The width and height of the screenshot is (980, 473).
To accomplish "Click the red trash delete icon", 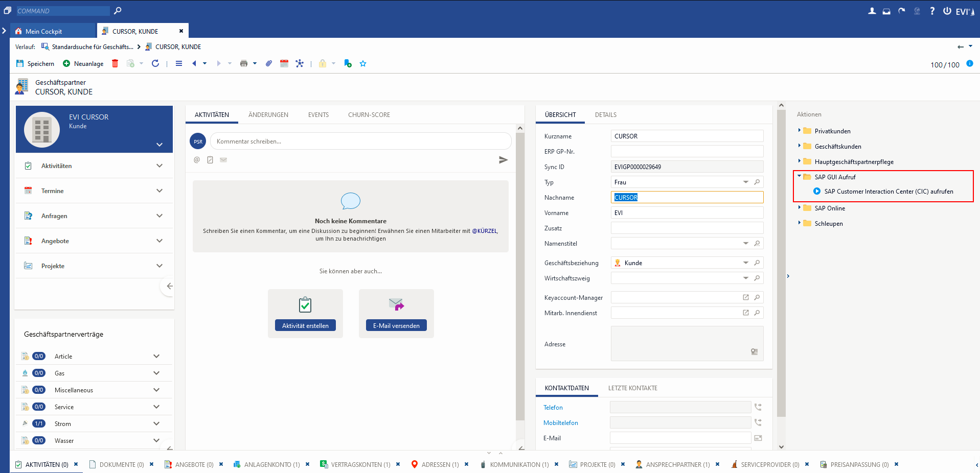I will pos(115,63).
